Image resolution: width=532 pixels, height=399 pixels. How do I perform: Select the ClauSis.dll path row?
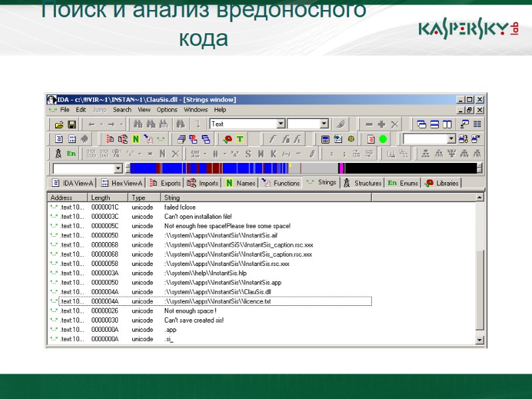pyautogui.click(x=210, y=292)
